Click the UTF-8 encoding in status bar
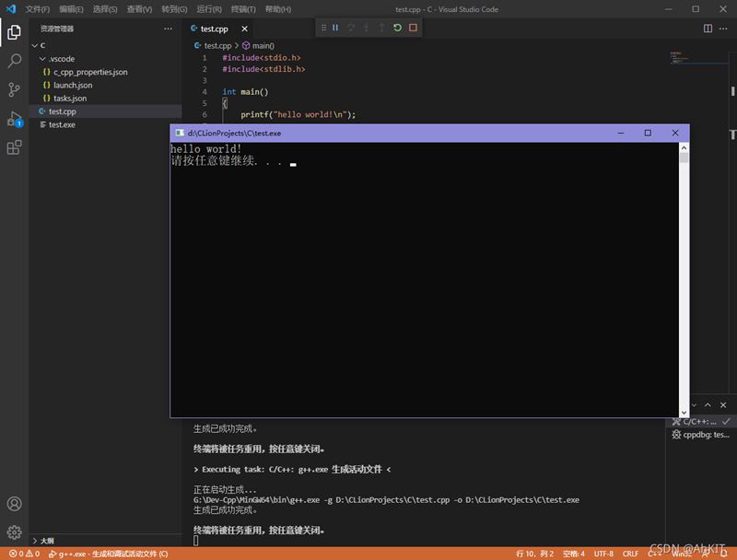Viewport: 737px width, 560px height. [603, 554]
